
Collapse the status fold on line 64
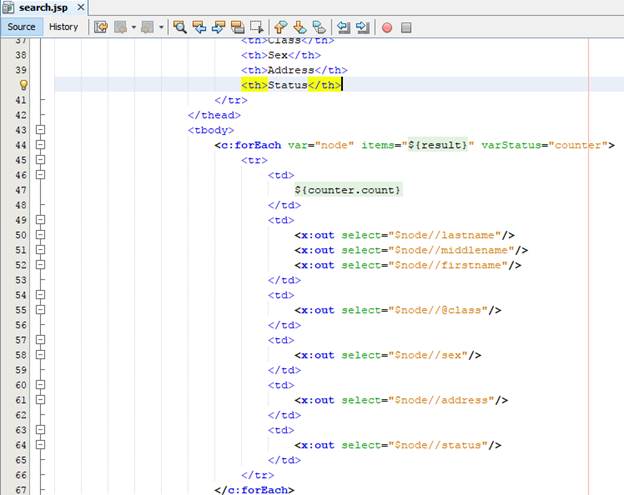(40, 444)
